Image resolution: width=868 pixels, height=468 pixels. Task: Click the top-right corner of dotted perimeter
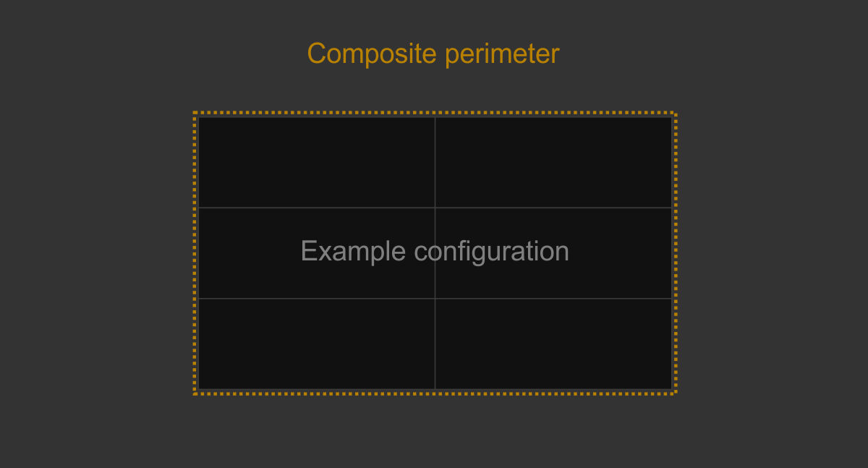tap(675, 113)
